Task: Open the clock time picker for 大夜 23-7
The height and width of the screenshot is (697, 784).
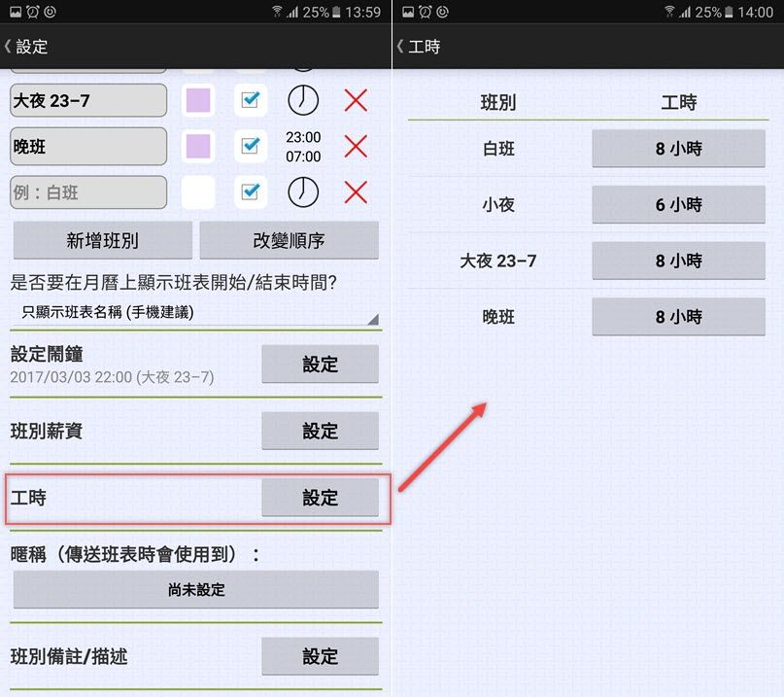Action: [x=303, y=100]
